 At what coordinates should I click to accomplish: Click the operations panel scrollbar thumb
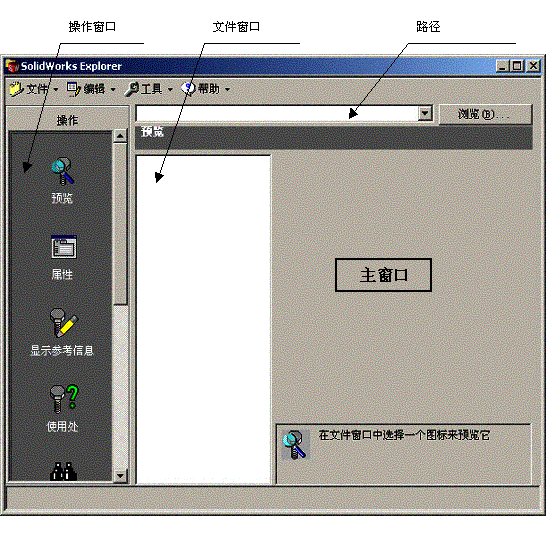(x=120, y=224)
